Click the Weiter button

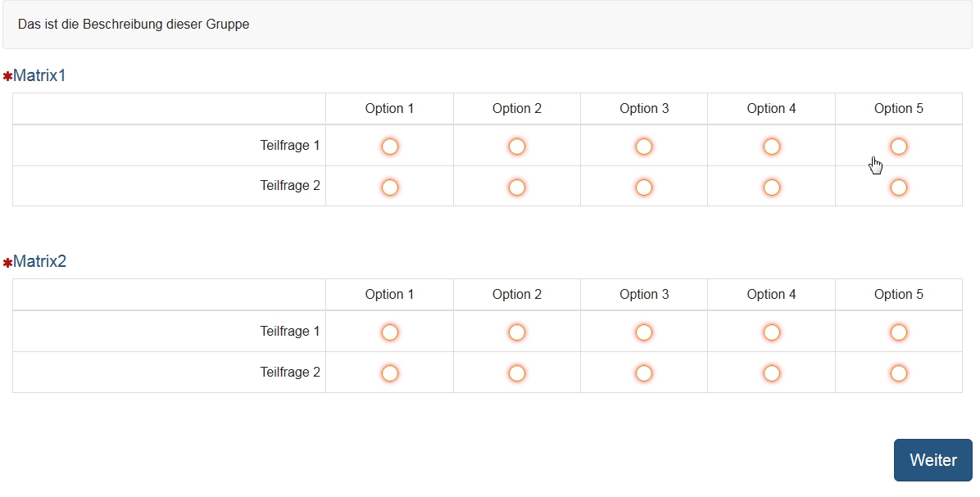[932, 460]
